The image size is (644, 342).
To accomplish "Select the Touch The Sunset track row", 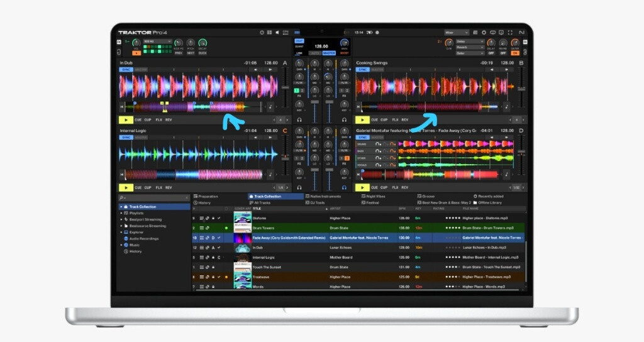I will (358, 267).
